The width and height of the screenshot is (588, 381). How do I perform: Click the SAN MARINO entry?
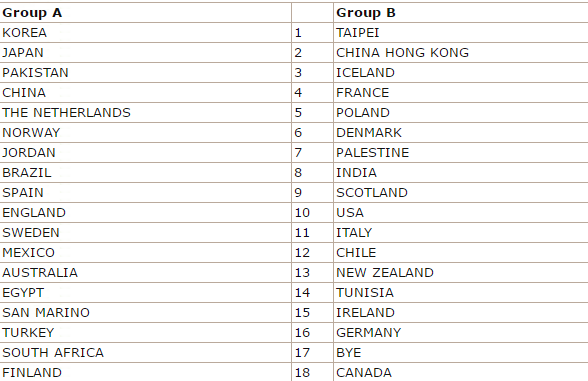145,312
